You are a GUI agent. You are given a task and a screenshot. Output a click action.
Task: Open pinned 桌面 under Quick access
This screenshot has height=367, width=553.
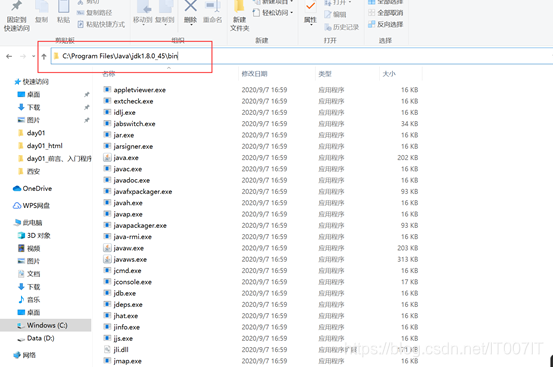(x=29, y=94)
